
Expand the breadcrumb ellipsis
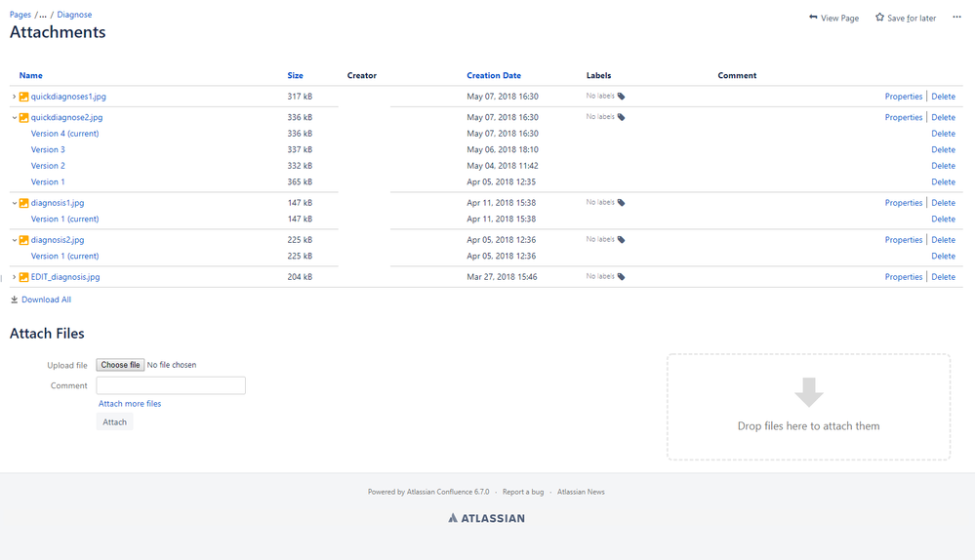point(43,15)
